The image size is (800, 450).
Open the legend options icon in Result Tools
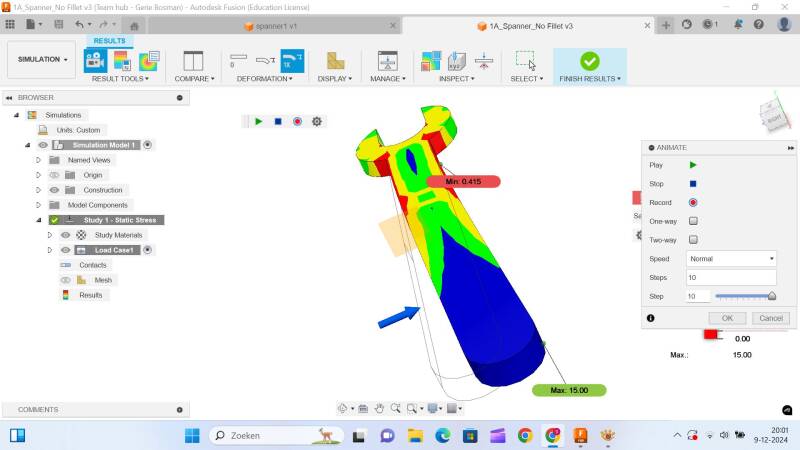[122, 61]
